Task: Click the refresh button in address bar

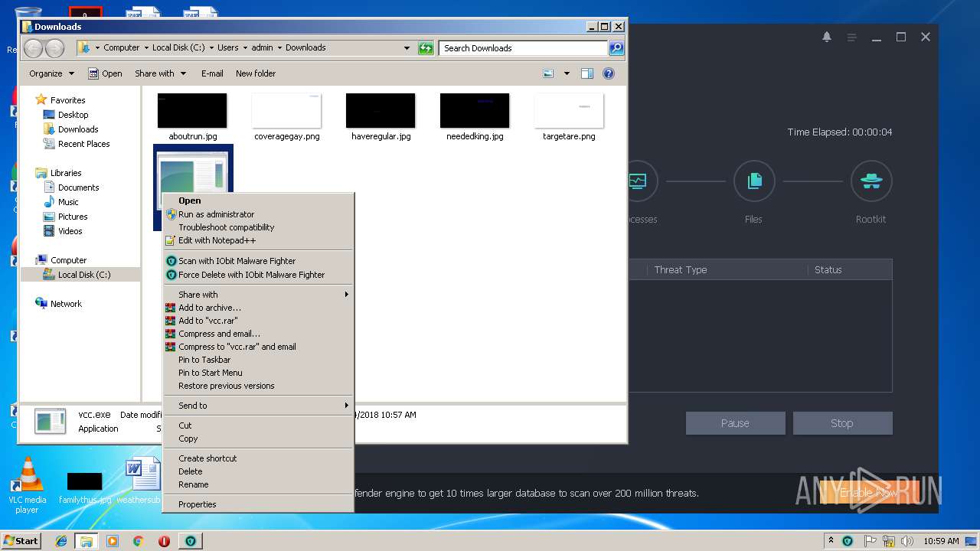Action: (x=426, y=48)
